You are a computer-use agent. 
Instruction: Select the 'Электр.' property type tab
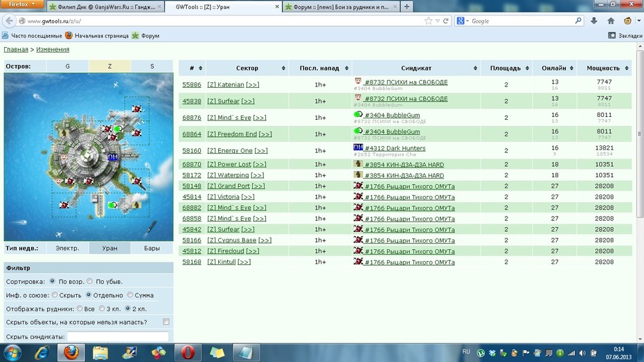point(67,248)
